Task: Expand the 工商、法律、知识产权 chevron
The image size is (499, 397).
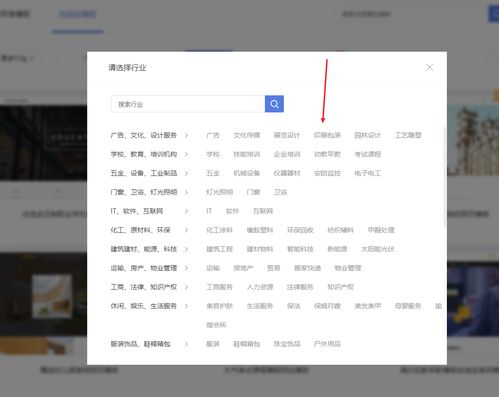Action: pos(186,287)
